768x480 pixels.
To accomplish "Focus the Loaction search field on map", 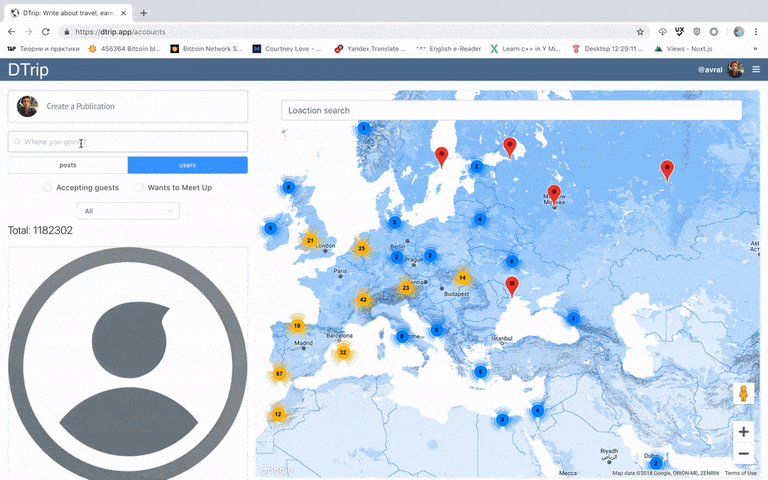I will point(511,111).
